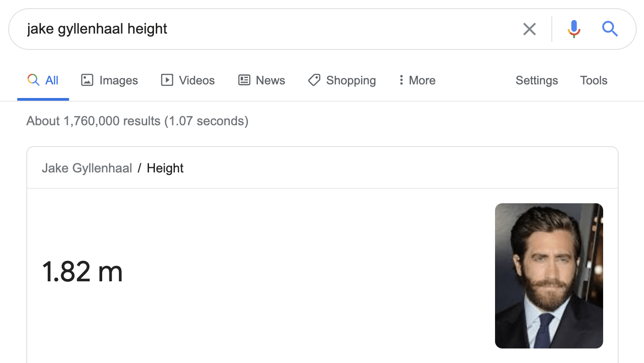Select Images search category

coord(118,80)
